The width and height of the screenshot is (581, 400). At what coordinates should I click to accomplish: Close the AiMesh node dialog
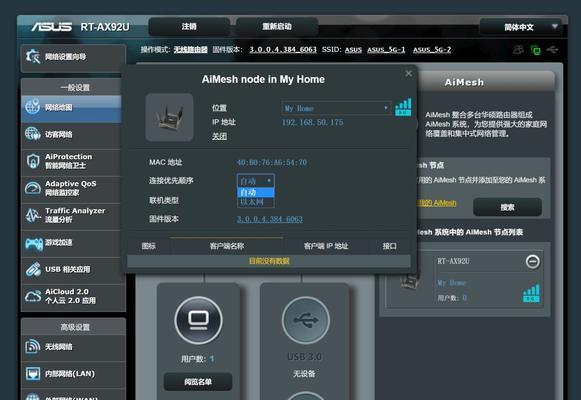point(408,73)
